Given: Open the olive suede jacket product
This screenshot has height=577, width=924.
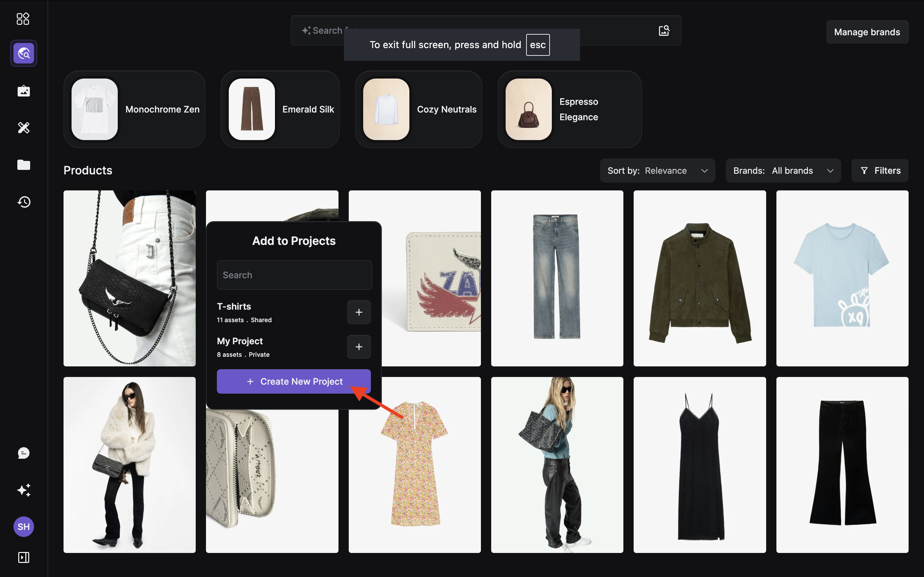Looking at the screenshot, I should coord(699,279).
